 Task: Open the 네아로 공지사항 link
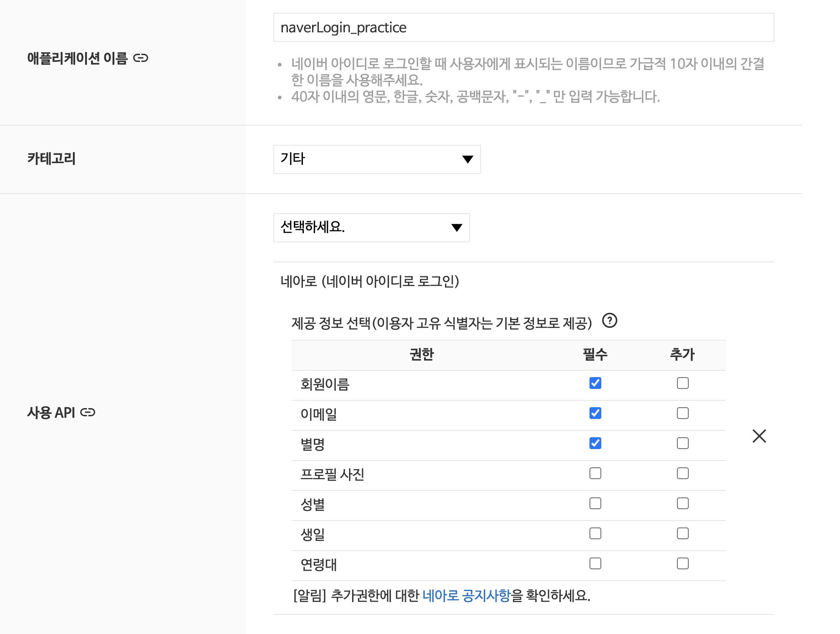[466, 595]
